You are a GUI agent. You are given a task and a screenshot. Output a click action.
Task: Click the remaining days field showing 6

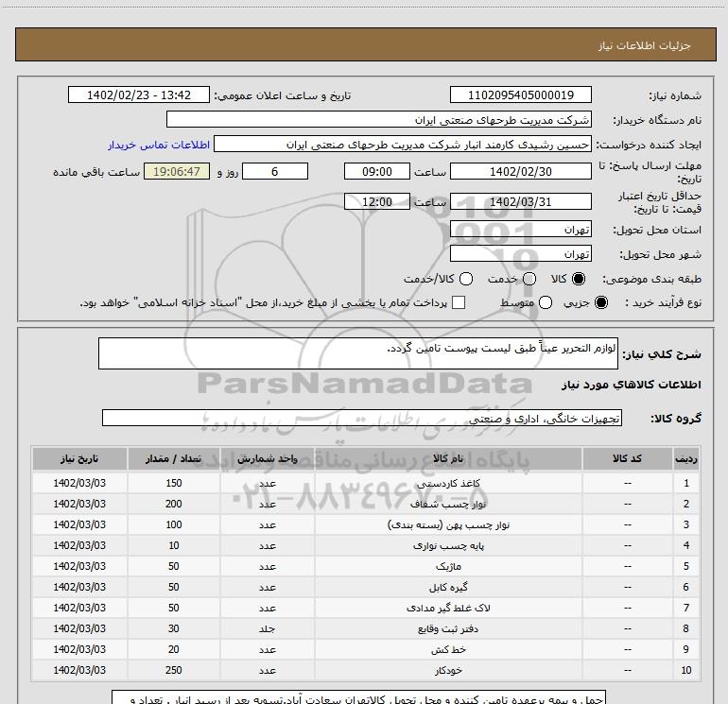click(275, 171)
